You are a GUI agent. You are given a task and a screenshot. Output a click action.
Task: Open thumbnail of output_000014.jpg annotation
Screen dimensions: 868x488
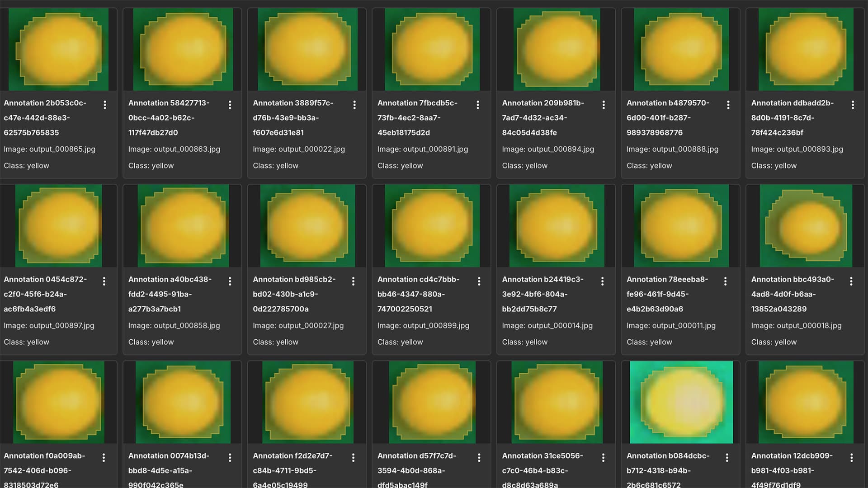coord(557,225)
